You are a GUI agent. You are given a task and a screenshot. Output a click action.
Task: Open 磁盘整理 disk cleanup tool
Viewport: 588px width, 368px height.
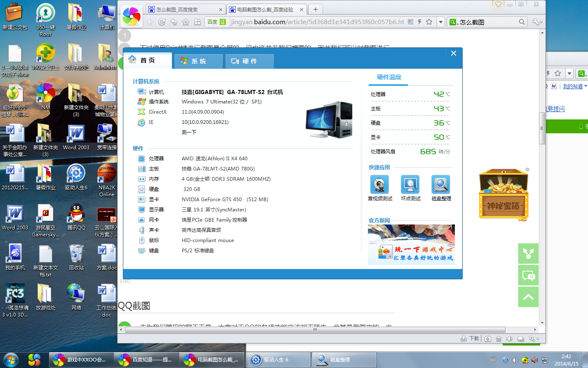click(441, 184)
